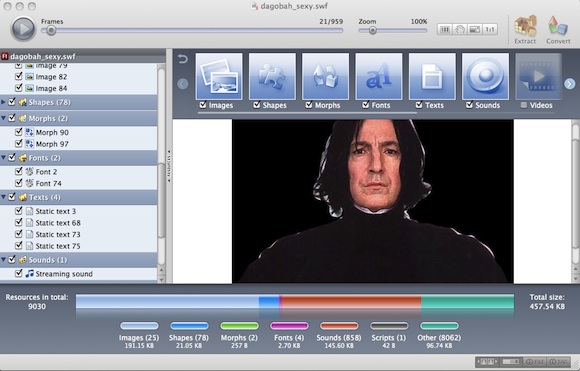The image size is (580, 371).
Task: Uncheck the Shapes category checkbox under tile
Action: (x=257, y=105)
